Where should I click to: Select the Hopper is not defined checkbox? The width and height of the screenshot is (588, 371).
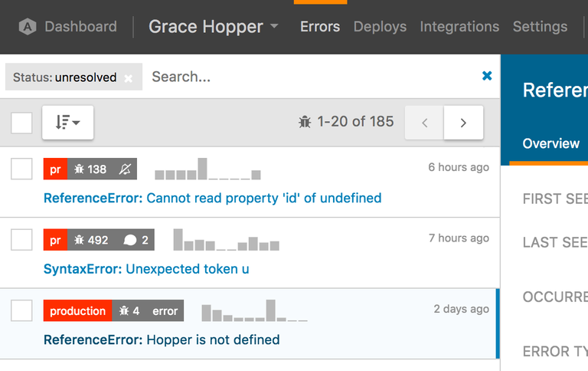(21, 310)
